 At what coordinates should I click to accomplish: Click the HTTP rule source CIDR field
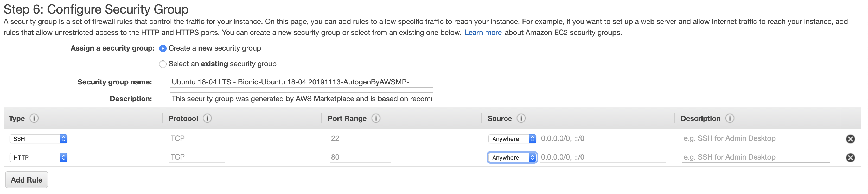603,157
